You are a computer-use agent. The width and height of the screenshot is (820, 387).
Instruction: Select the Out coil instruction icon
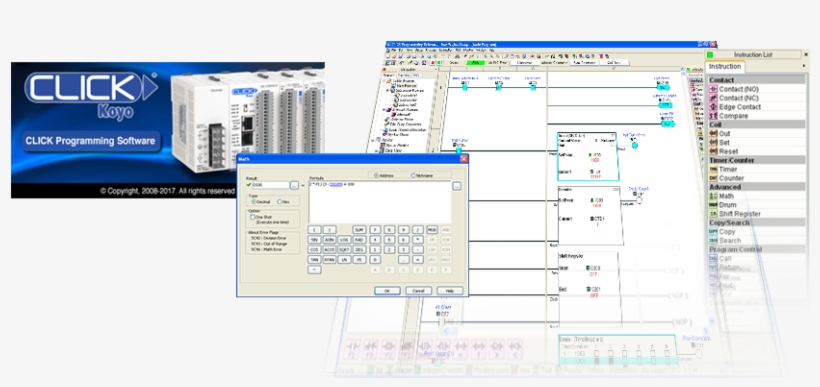713,134
